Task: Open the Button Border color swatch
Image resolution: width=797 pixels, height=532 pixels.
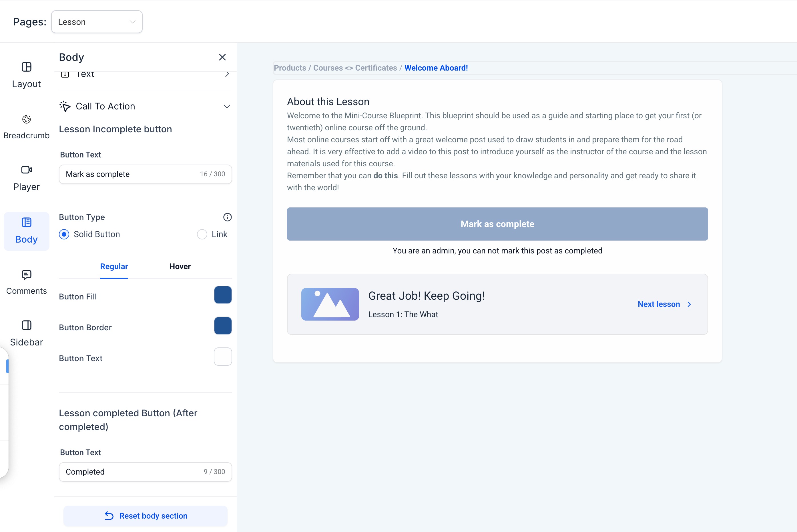Action: tap(223, 326)
